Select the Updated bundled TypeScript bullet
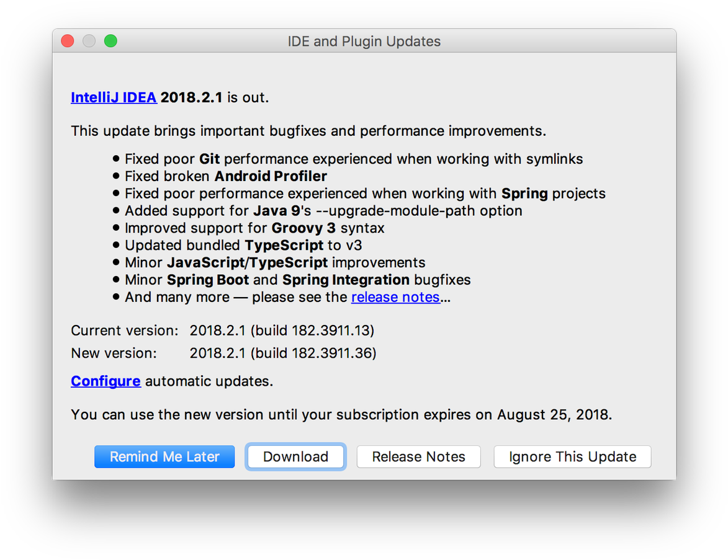 pos(243,245)
